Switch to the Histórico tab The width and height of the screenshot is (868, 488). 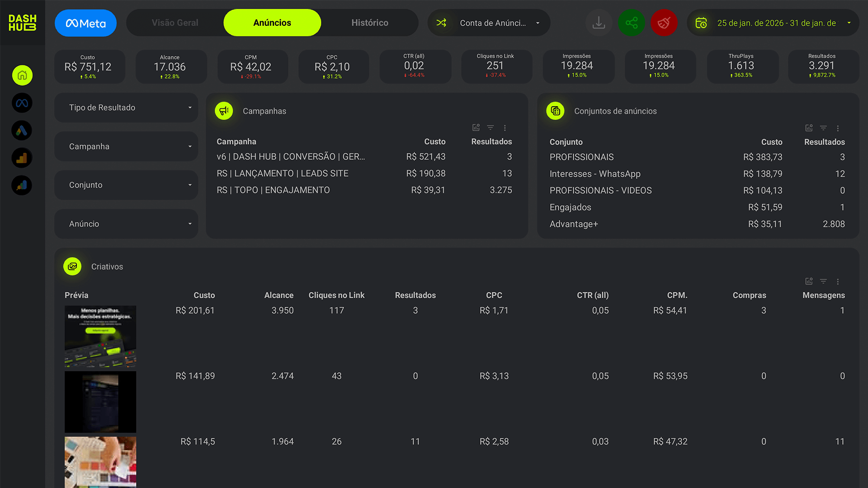(369, 23)
